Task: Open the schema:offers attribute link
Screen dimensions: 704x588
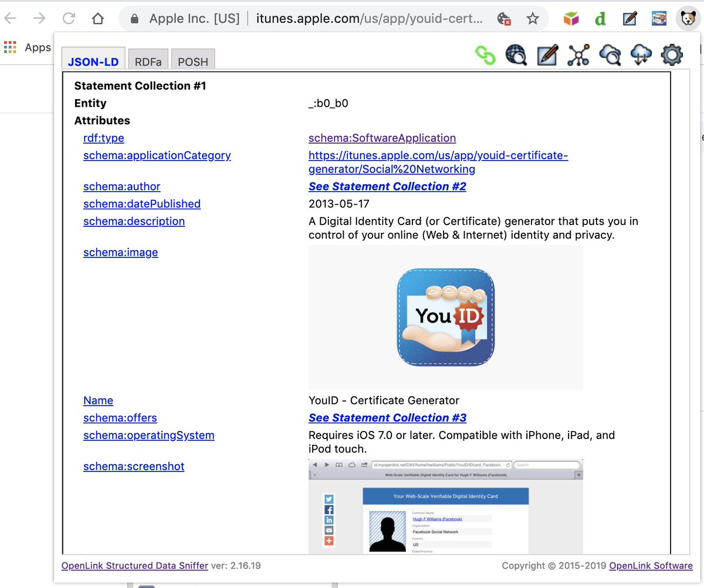Action: (120, 418)
